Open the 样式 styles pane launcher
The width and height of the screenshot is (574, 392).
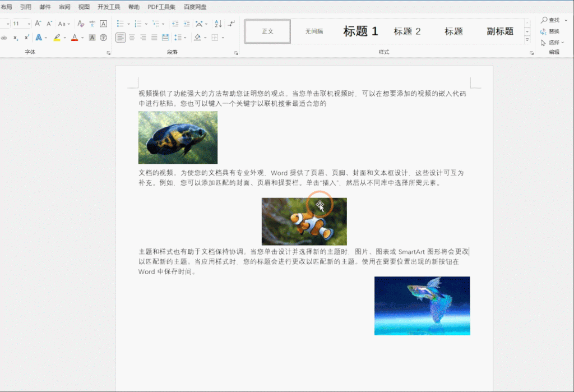(531, 53)
